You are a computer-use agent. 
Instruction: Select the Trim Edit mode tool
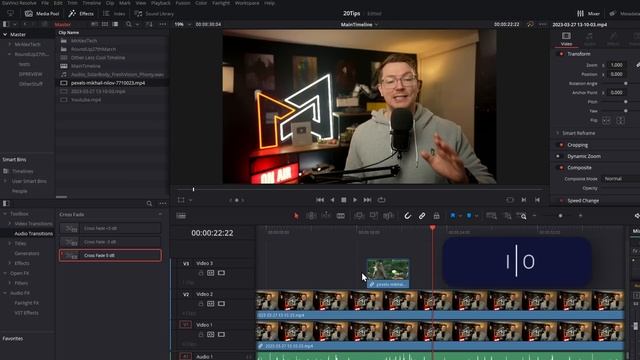pyautogui.click(x=311, y=216)
